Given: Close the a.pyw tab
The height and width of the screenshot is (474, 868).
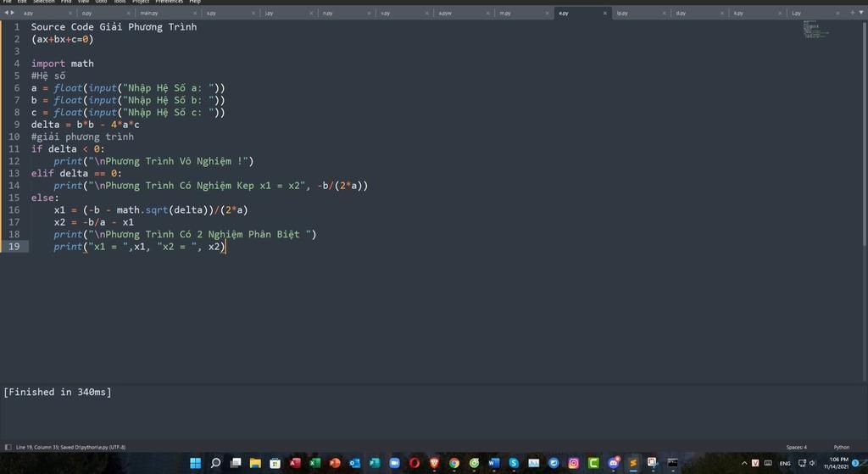Looking at the screenshot, I should tap(487, 13).
